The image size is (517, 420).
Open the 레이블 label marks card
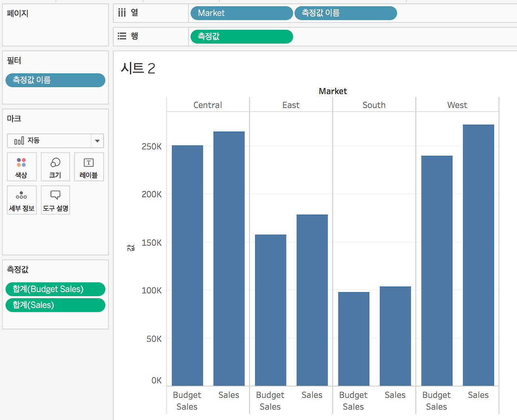click(x=89, y=167)
